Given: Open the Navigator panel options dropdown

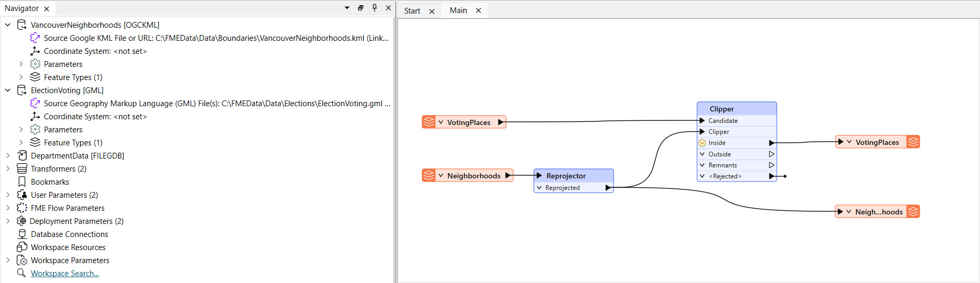Looking at the screenshot, I should pos(347,8).
